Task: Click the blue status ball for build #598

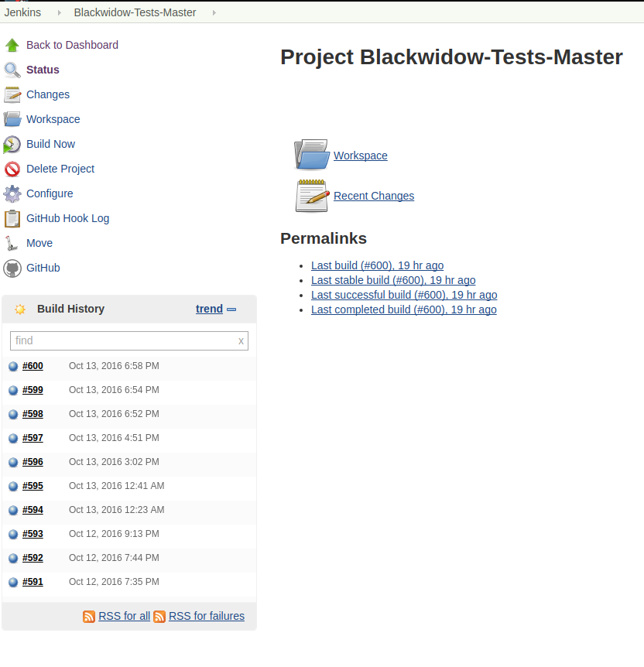Action: click(13, 414)
